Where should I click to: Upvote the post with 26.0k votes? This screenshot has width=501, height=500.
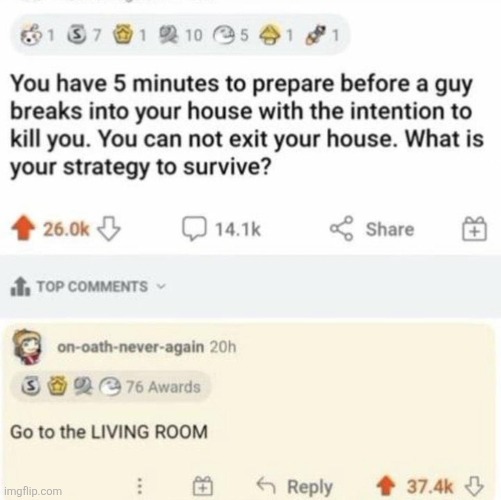click(x=23, y=228)
